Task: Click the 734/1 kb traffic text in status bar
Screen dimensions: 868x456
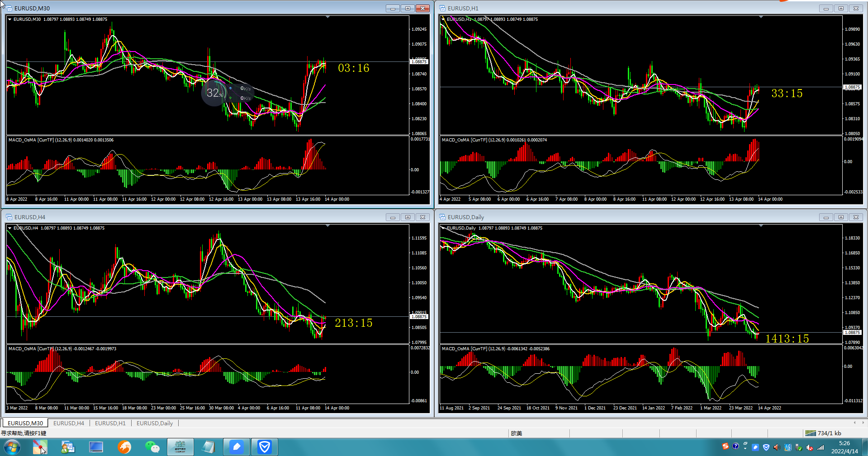Action: [830, 433]
